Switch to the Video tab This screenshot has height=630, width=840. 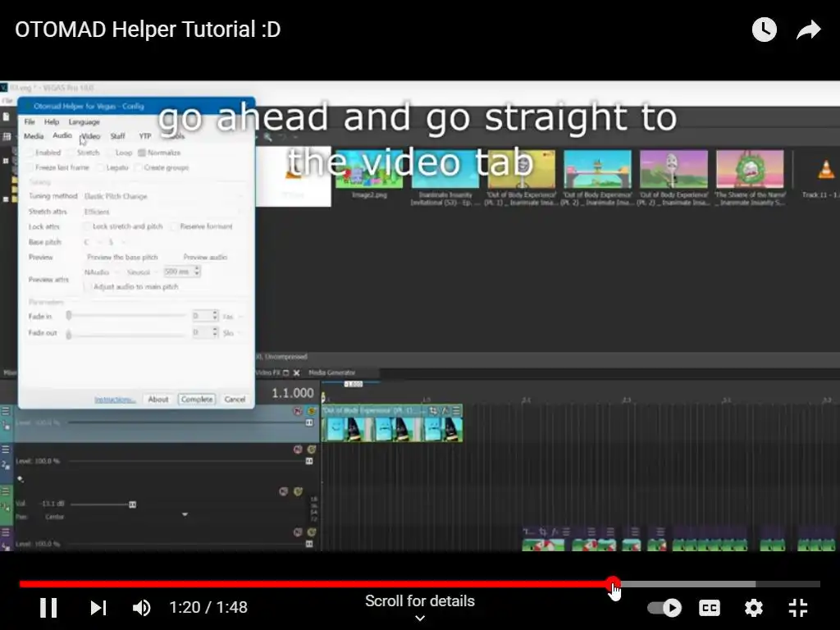pyautogui.click(x=90, y=136)
